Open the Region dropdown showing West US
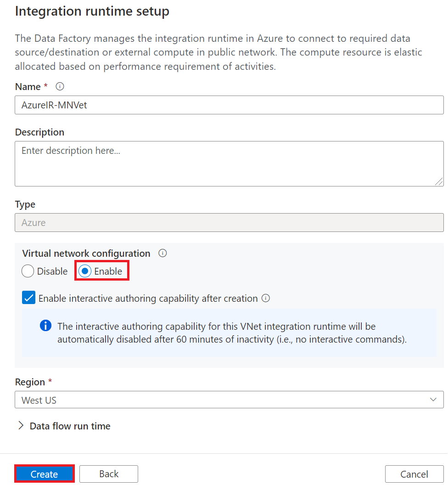This screenshot has width=448, height=485. 229,400
